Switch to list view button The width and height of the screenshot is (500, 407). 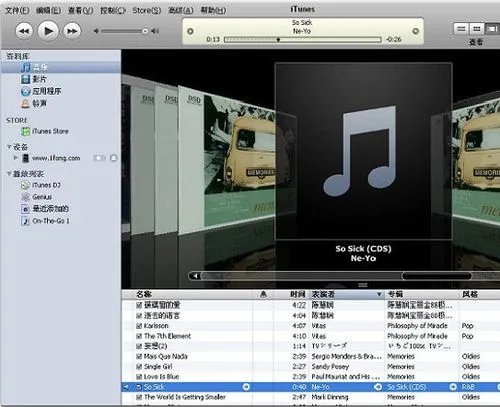[x=461, y=29]
